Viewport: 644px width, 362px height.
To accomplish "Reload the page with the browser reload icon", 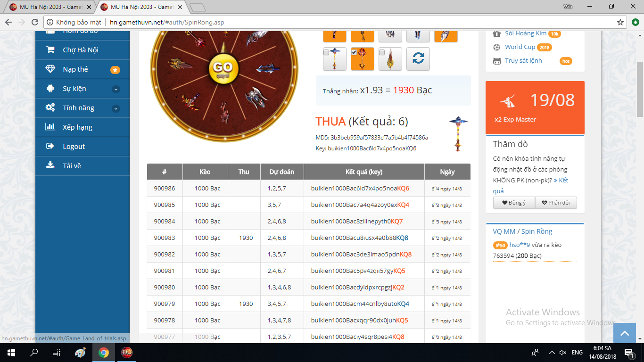I will (x=35, y=22).
